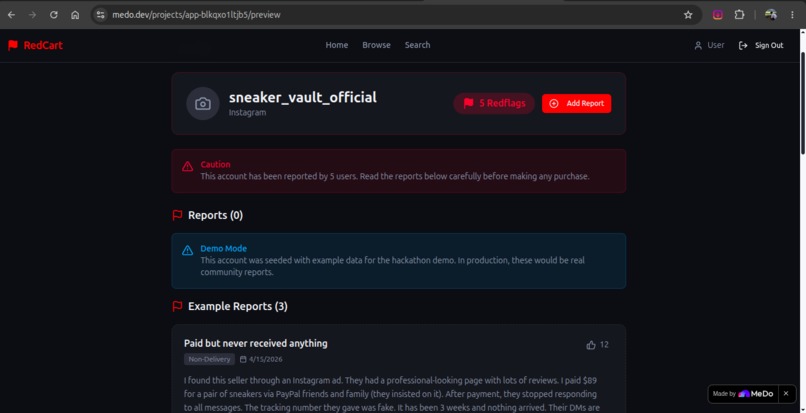Open the Home navigation item
This screenshot has height=413, width=806.
tap(337, 45)
